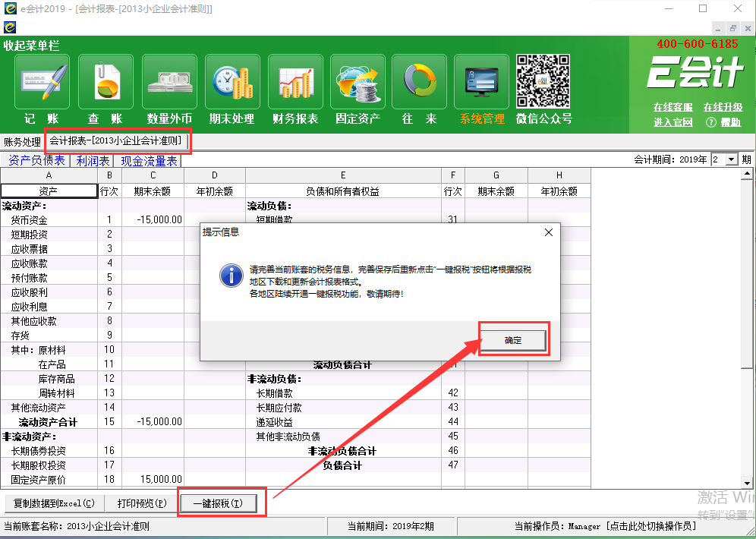Restore inner document window button

(733, 28)
